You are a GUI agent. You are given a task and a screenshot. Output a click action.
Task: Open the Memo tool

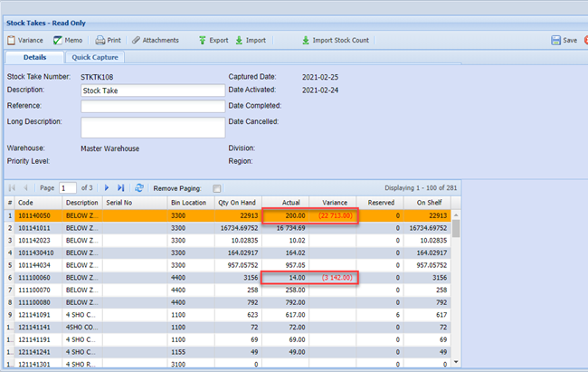click(68, 41)
